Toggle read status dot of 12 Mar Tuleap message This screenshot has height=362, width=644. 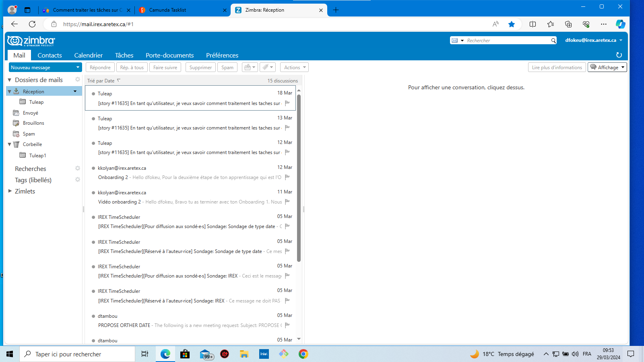[x=93, y=143]
